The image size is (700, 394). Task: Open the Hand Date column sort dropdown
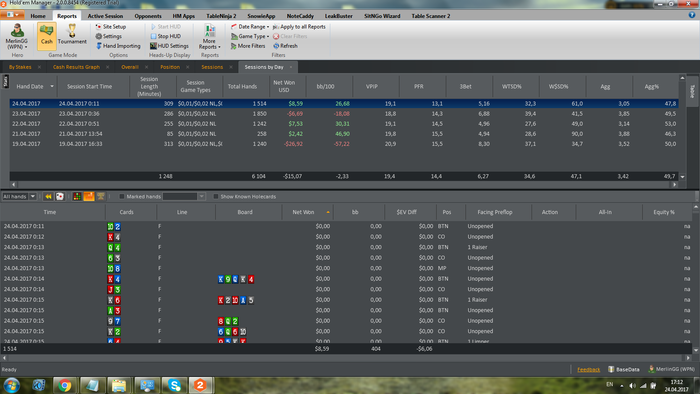pos(52,87)
